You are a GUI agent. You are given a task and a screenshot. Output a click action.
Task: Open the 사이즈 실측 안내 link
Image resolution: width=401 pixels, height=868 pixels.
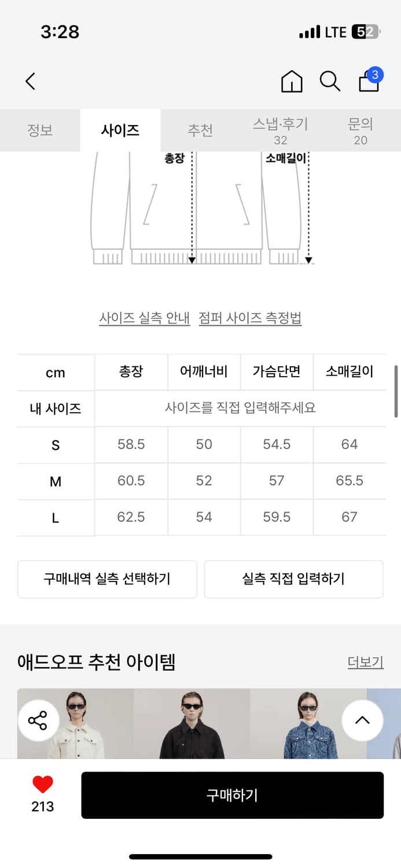[x=145, y=318]
